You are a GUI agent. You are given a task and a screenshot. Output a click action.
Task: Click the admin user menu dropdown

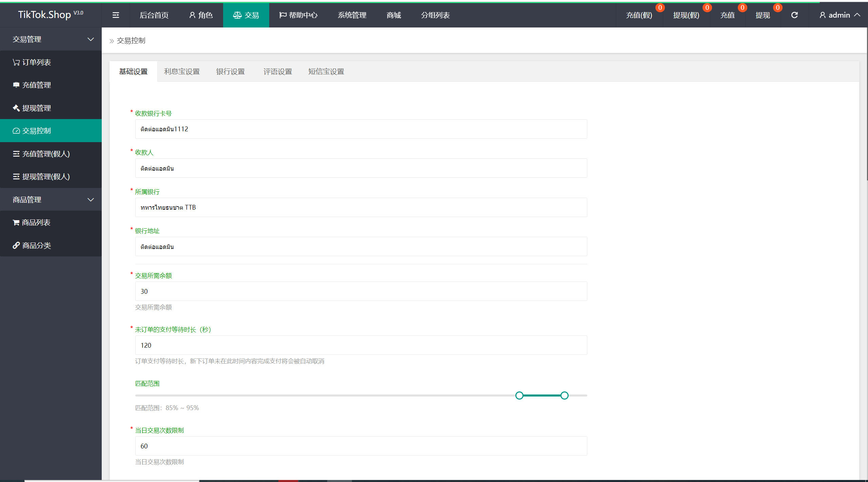tap(839, 15)
